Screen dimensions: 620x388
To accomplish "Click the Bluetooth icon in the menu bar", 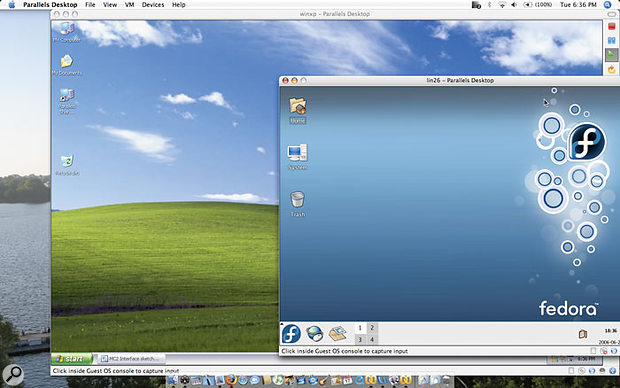I will click(489, 5).
